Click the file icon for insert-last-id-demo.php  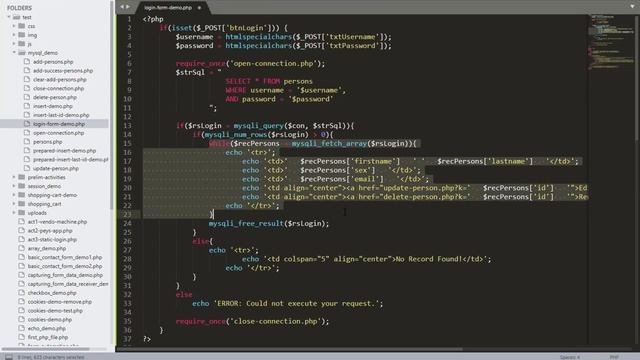click(27, 115)
